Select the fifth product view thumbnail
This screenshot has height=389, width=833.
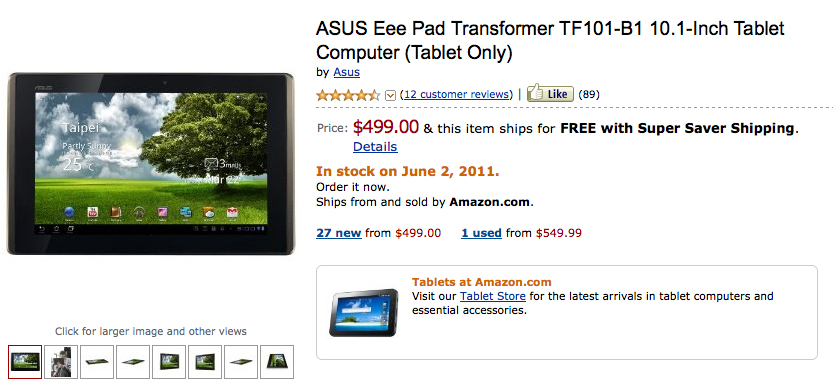tap(169, 362)
